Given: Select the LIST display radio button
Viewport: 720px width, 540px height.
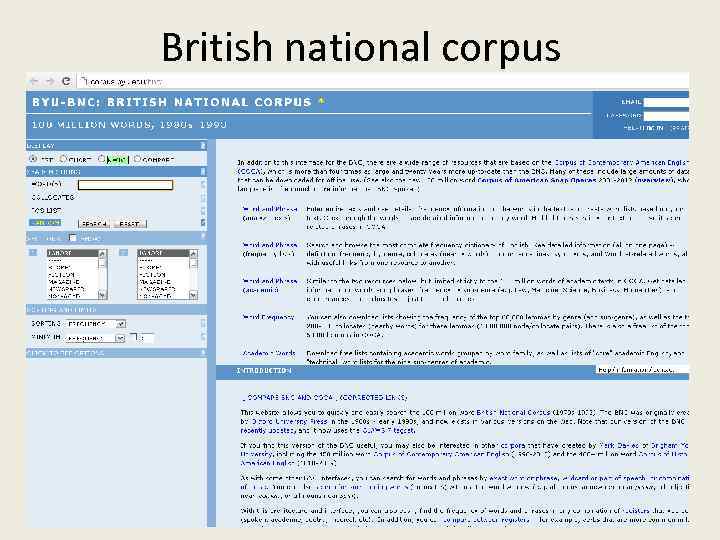Looking at the screenshot, I should 33,159.
